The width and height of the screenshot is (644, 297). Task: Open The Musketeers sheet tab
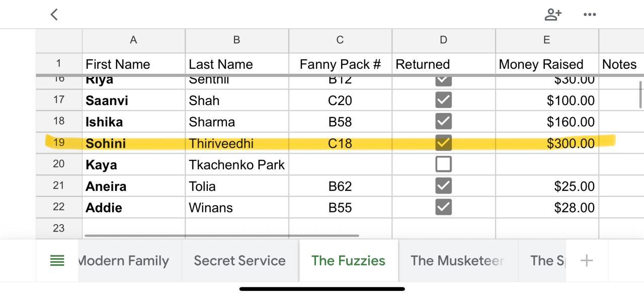pos(457,260)
